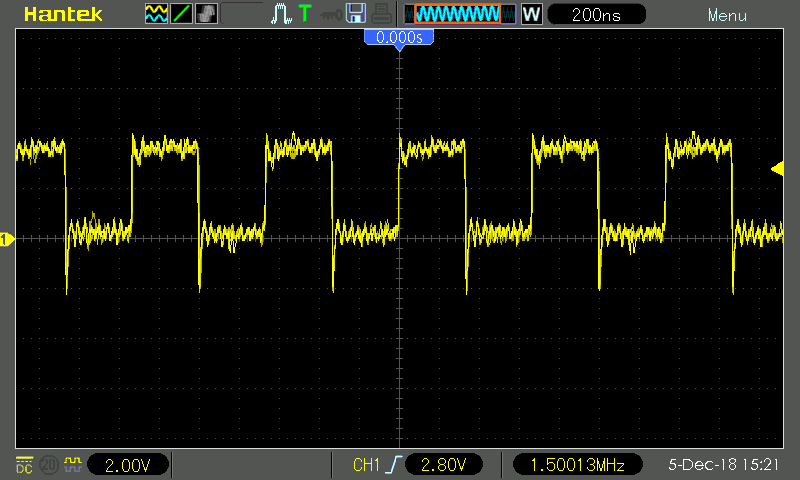Select the sine wave display icon

coord(156,15)
